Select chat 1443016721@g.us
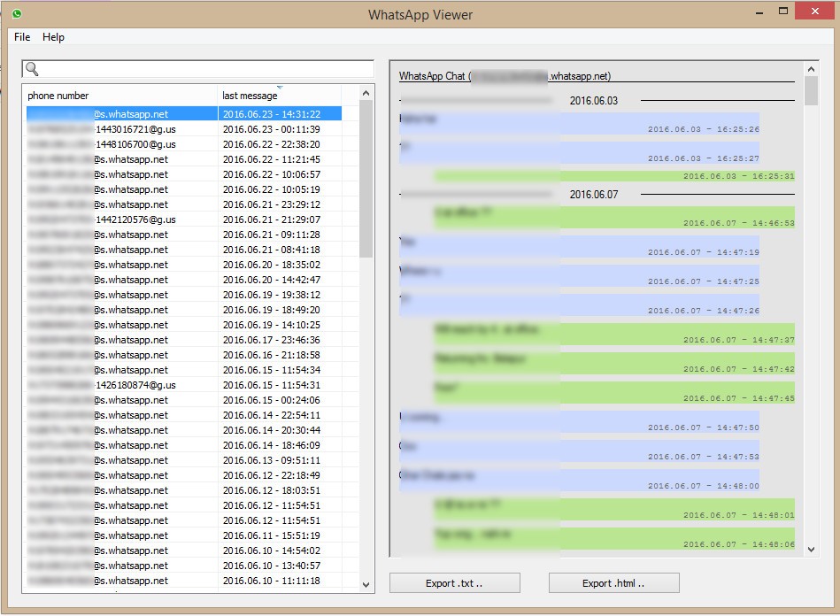The image size is (840, 616). 184,129
